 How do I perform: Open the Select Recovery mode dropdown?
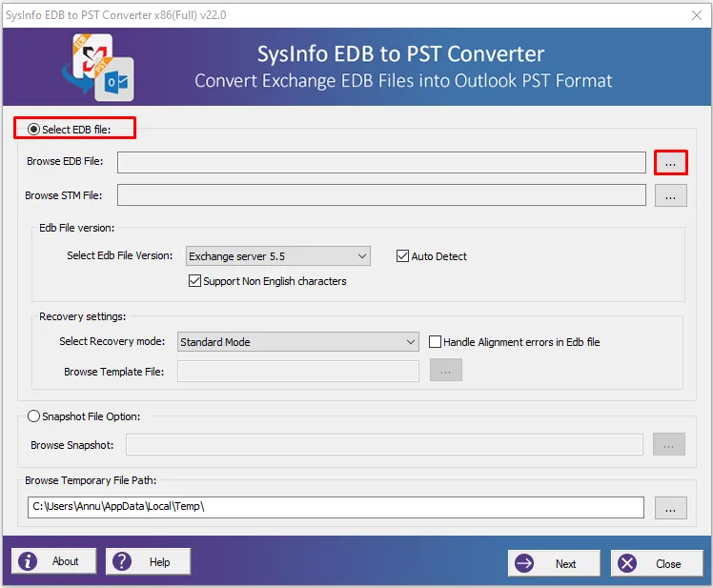(x=298, y=341)
